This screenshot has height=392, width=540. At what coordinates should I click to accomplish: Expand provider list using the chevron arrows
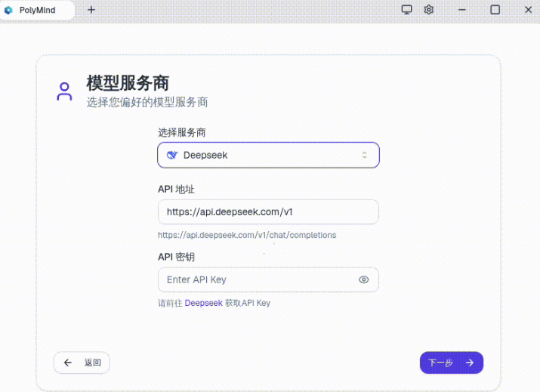364,155
